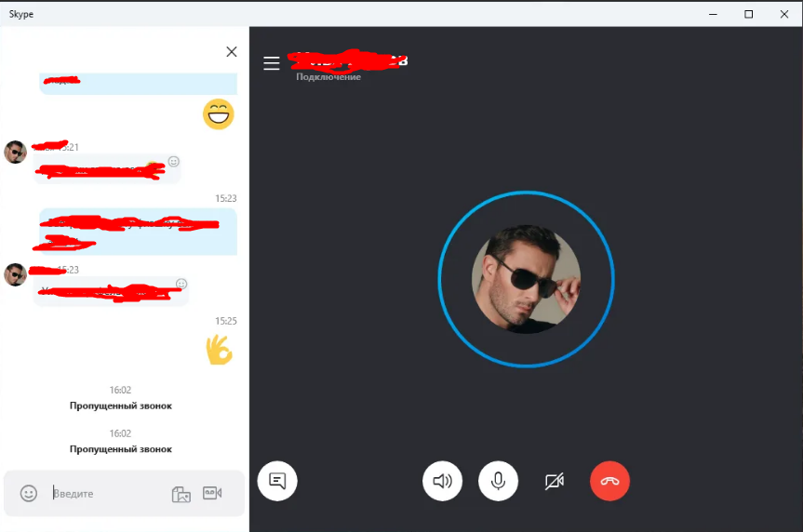Close the chat sidebar with X
Screen dimensions: 803x532
[232, 52]
